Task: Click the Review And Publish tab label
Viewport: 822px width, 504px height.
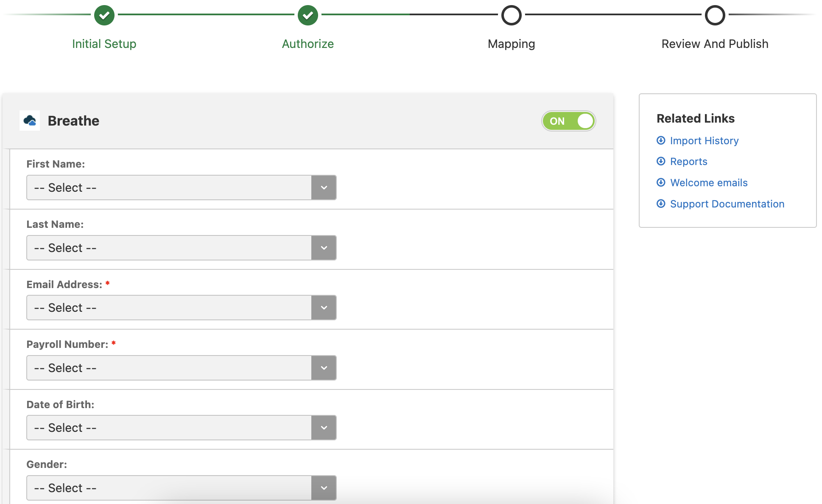Action: 715,43
